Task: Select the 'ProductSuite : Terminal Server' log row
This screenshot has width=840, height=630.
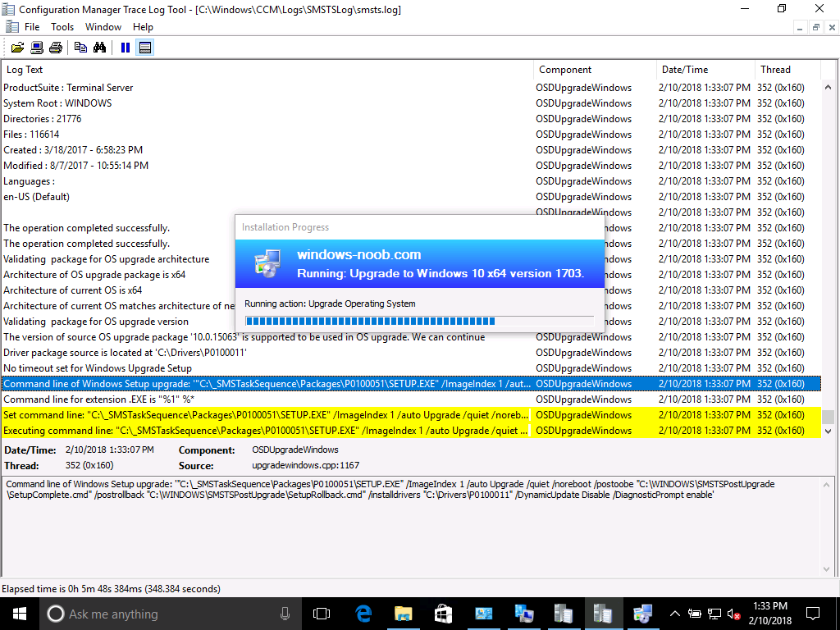Action: (x=411, y=87)
